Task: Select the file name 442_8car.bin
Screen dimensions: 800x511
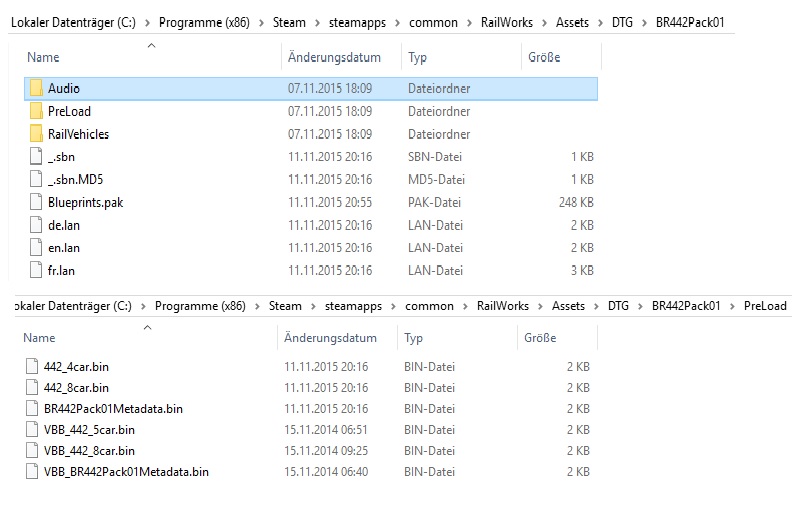Action: pos(76,388)
